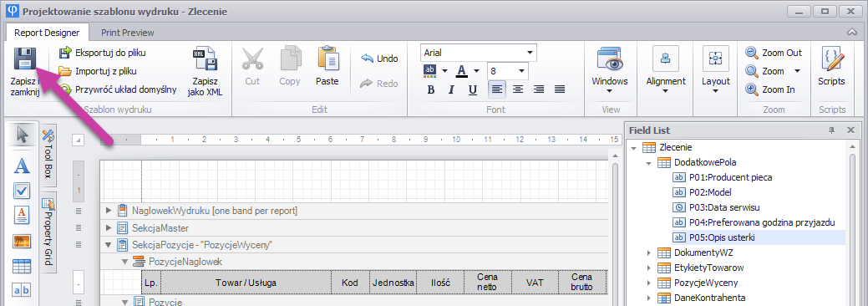Open the Arial font name dropdown

point(530,54)
